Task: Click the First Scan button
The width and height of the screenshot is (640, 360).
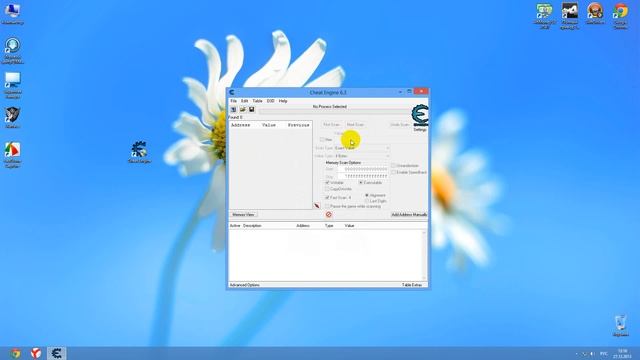Action: pos(331,124)
